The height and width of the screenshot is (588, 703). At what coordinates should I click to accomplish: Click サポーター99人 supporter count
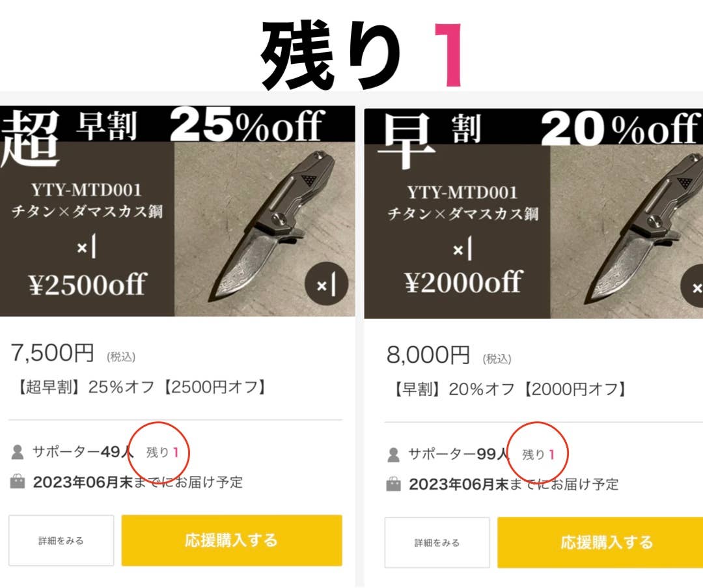[458, 455]
